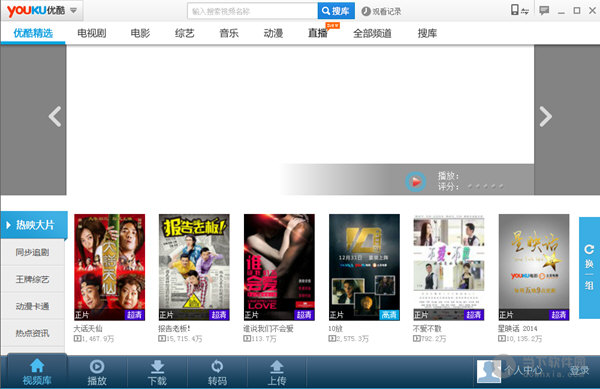Focus the video name search field
This screenshot has height=389, width=600.
[253, 11]
